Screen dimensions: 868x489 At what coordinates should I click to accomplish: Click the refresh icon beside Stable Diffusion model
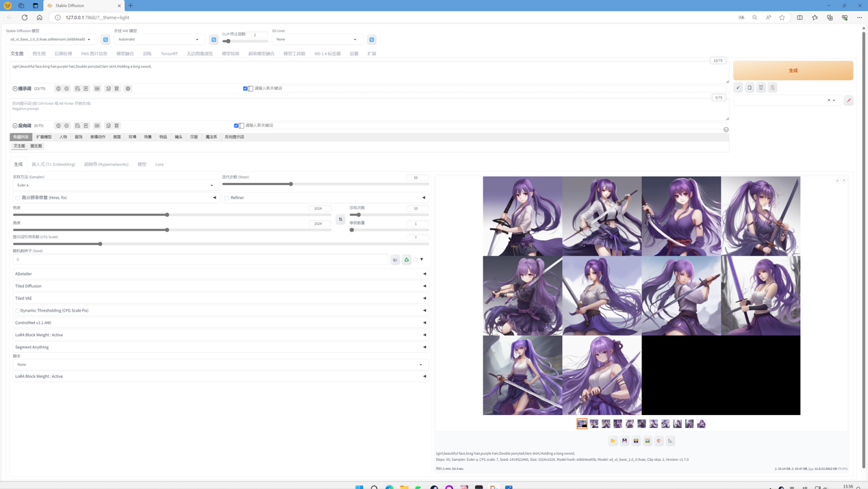[x=105, y=40]
